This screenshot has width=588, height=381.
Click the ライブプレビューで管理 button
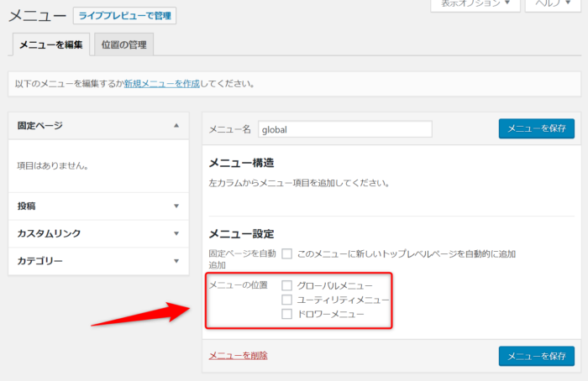124,16
